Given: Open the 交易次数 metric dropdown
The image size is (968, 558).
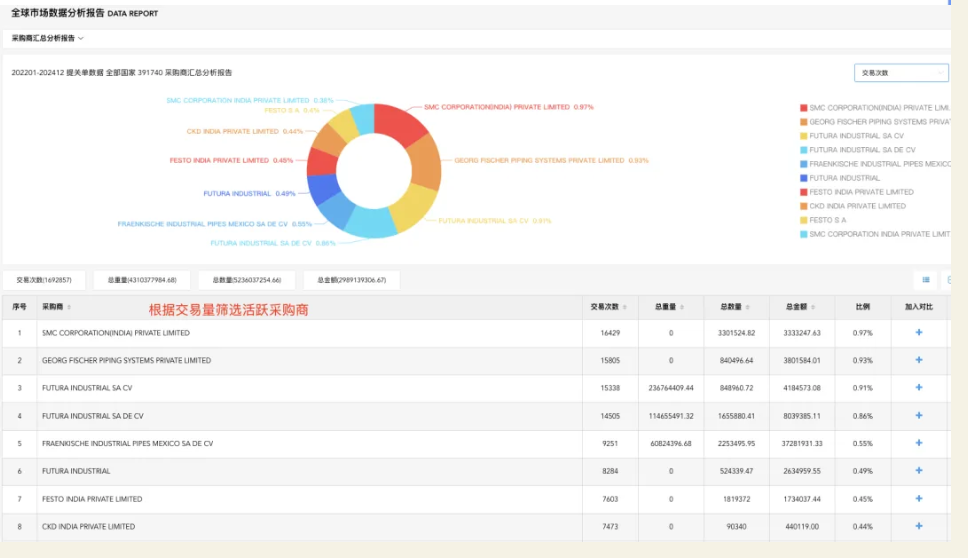Looking at the screenshot, I should click(x=900, y=73).
